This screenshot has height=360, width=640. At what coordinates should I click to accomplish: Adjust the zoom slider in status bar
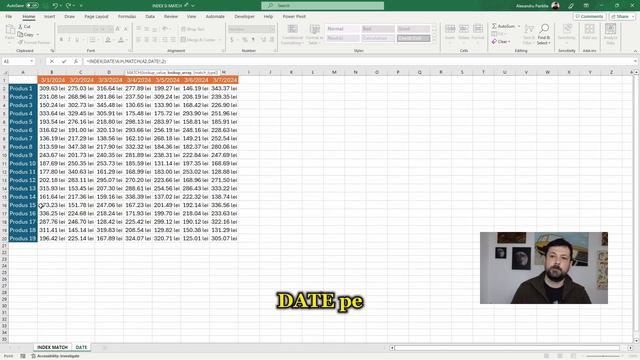coord(603,356)
